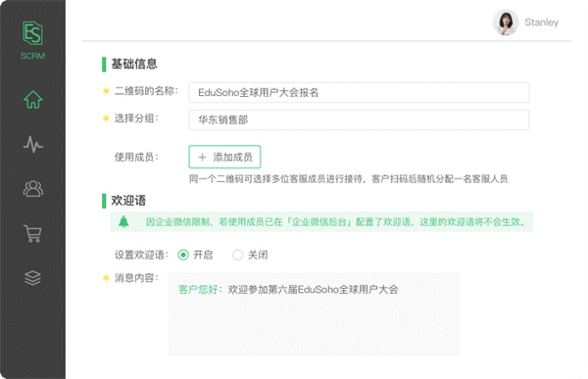588x379 pixels.
Task: Open the activity pulse icon in sidebar
Action: point(33,144)
